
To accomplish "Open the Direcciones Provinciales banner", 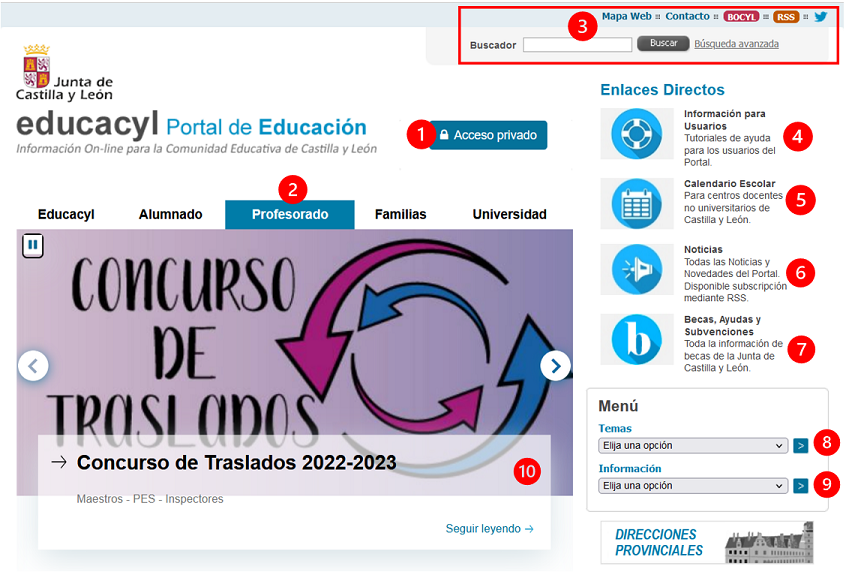I will tap(707, 543).
